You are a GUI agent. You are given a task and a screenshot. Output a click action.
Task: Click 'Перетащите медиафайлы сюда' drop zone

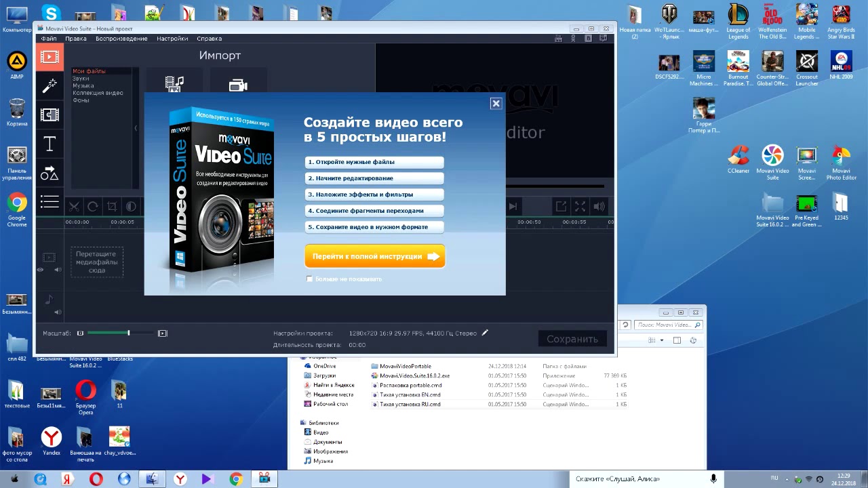tap(96, 262)
